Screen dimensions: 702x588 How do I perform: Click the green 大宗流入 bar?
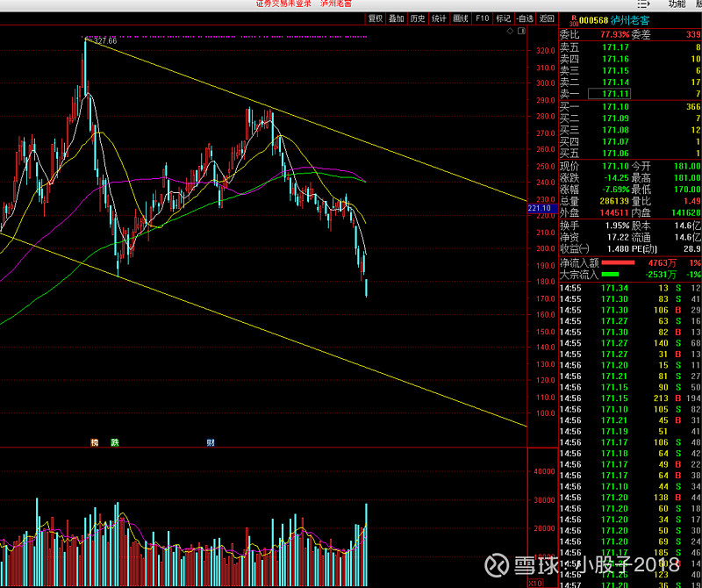pyautogui.click(x=610, y=275)
